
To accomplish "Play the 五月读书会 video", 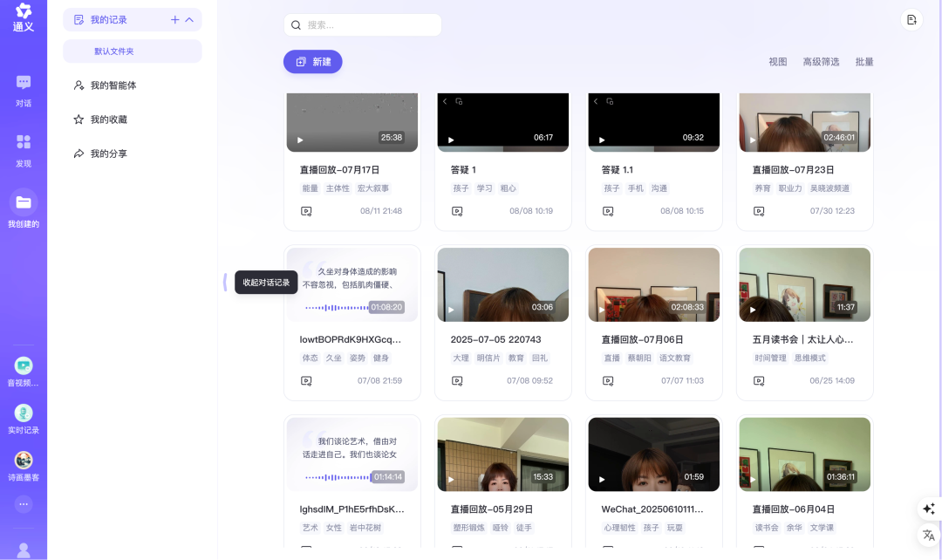I will (804, 285).
